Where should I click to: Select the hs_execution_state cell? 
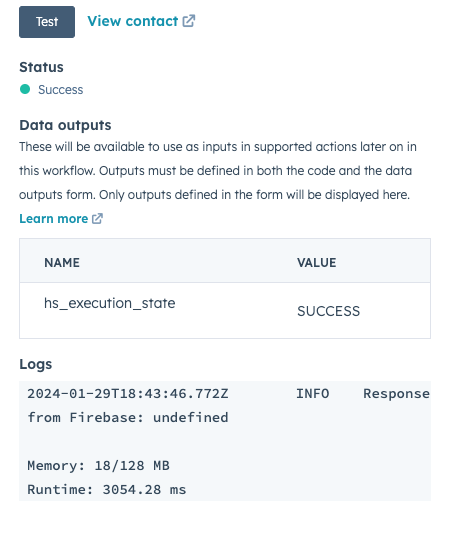[109, 303]
